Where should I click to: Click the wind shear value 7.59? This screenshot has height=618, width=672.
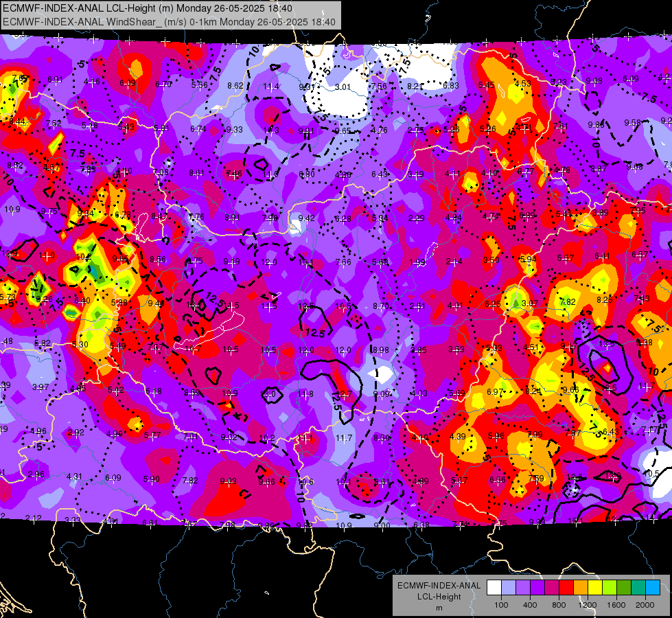point(536,479)
